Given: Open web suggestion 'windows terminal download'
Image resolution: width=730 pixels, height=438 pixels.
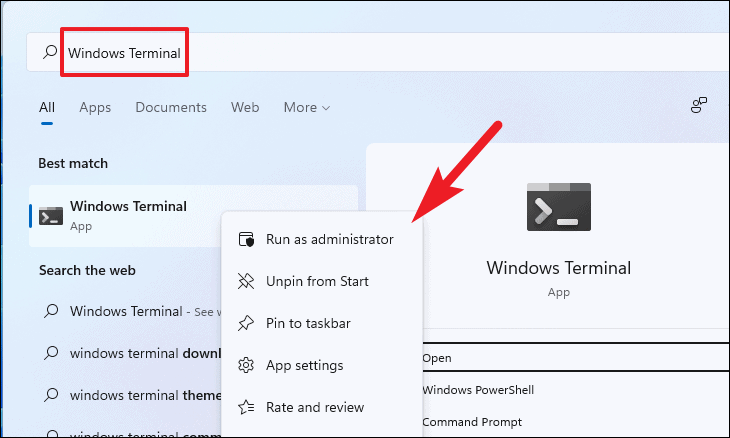Looking at the screenshot, I should pyautogui.click(x=133, y=353).
